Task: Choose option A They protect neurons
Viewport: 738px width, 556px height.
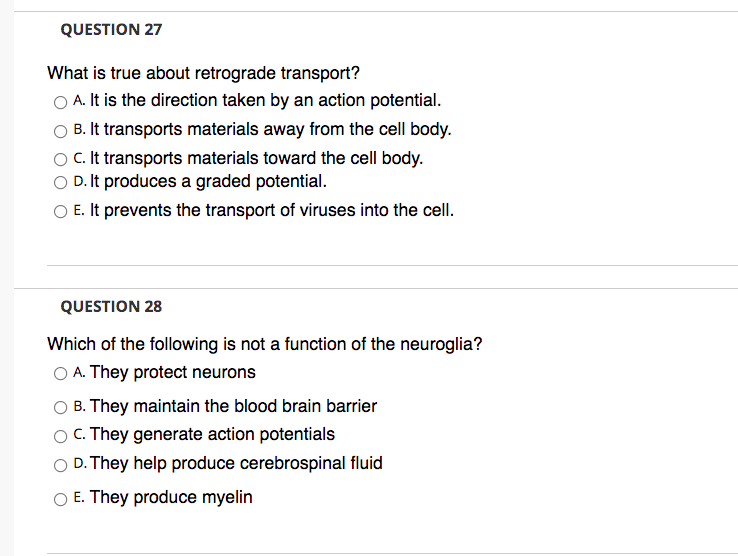Action: point(60,374)
